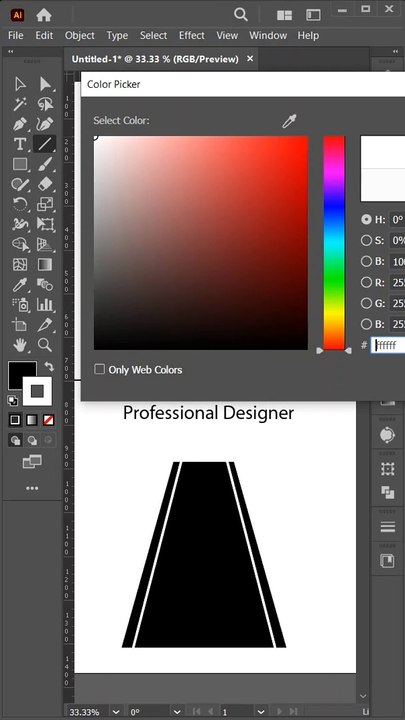Select the R red radio button
Viewport: 405px width, 720px height.
[x=366, y=282]
